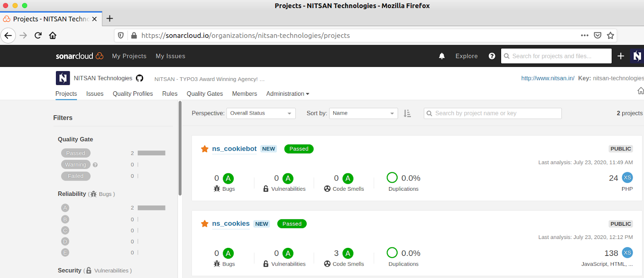Bookmark this page with star icon
The height and width of the screenshot is (278, 644).
(x=610, y=35)
